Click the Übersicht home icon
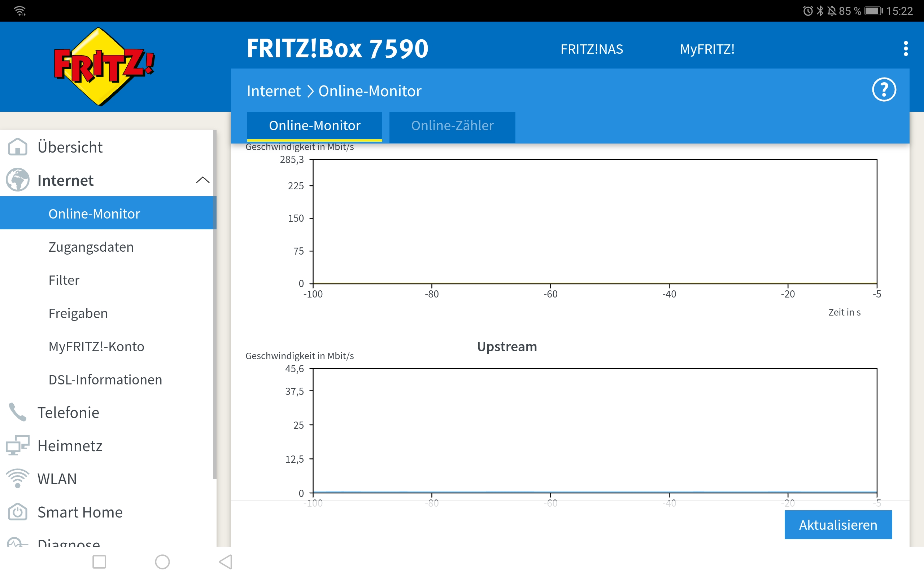This screenshot has height=577, width=924. coord(17,147)
